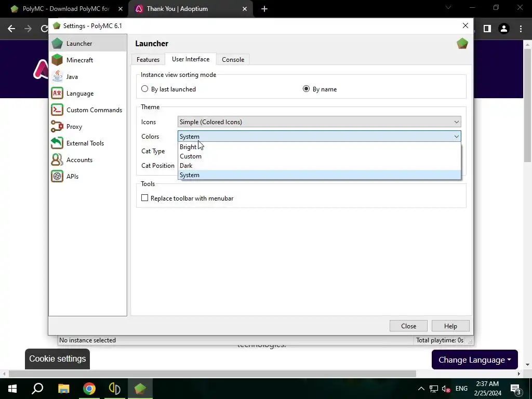Open Java settings page

88,77
